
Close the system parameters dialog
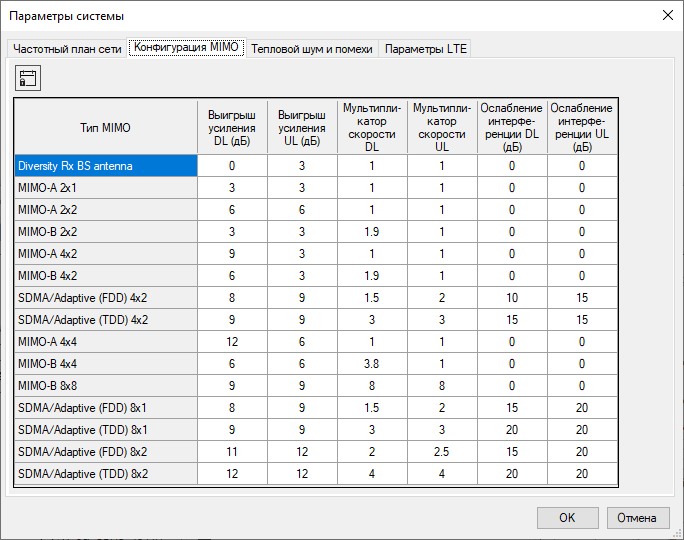pos(667,15)
